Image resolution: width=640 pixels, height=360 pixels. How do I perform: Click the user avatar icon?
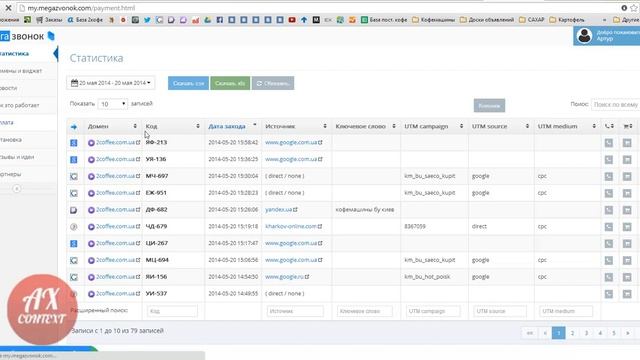584,36
